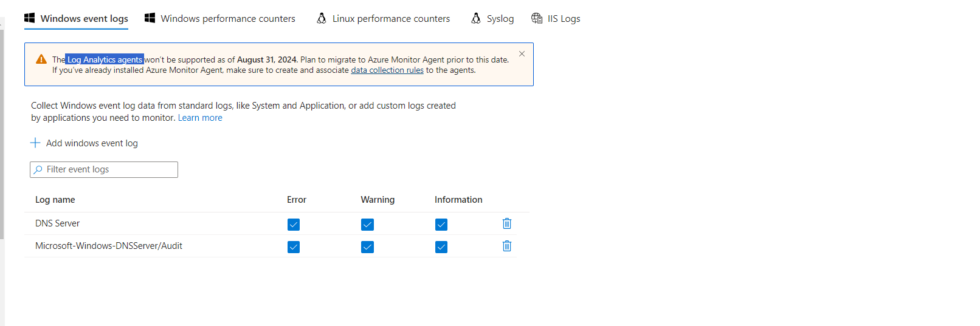Dismiss the Log Analytics agents warning banner
The height and width of the screenshot is (326, 980).
(x=522, y=54)
